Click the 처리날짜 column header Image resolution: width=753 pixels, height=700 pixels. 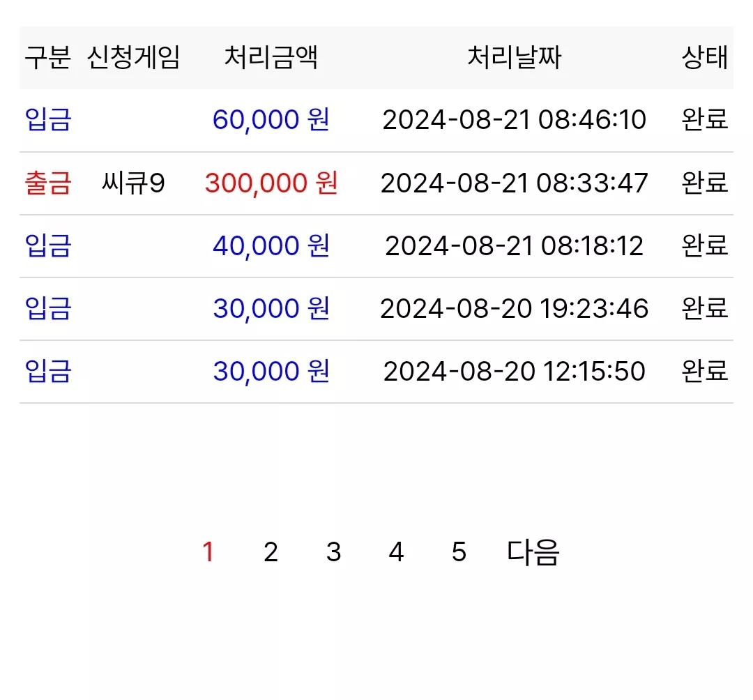pyautogui.click(x=514, y=58)
